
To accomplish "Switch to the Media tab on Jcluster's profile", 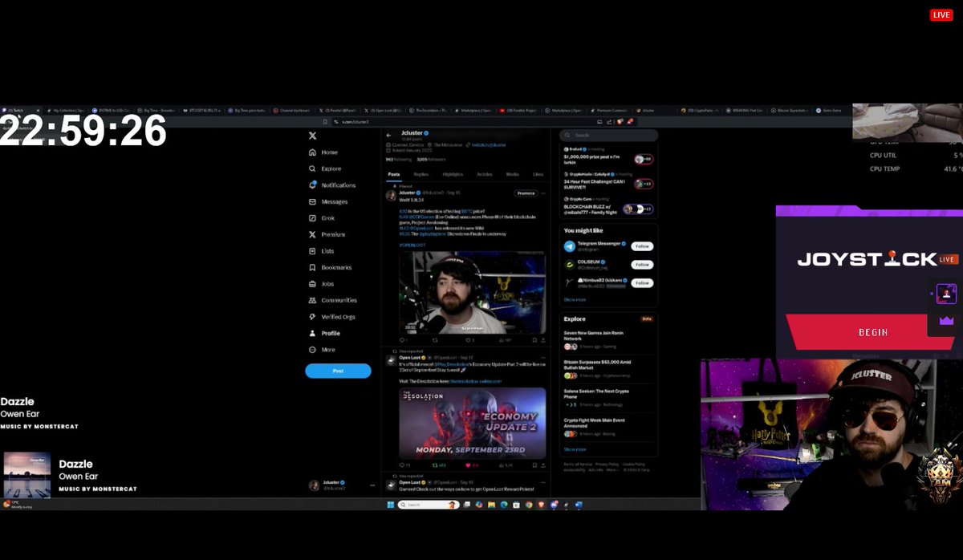I will [x=512, y=174].
